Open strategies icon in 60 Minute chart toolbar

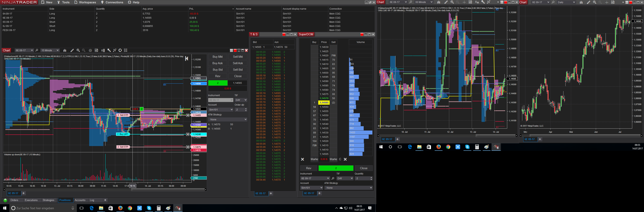tap(489, 2)
